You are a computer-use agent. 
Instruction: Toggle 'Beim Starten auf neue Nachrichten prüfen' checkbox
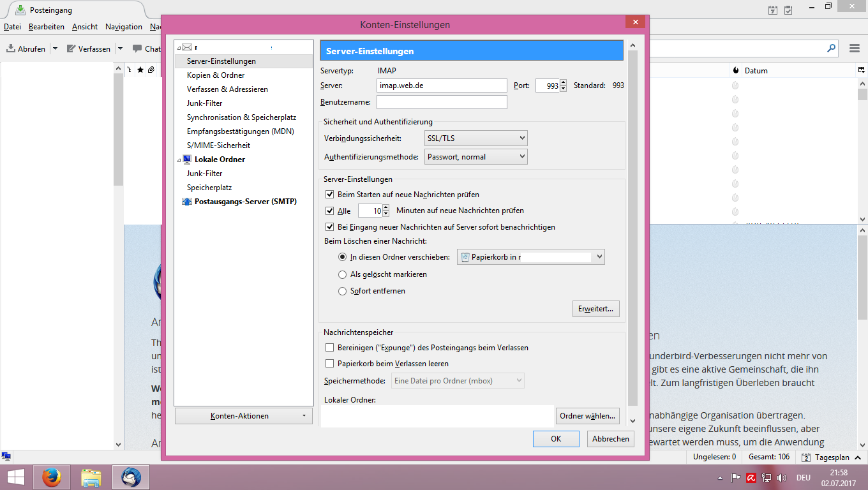(330, 194)
